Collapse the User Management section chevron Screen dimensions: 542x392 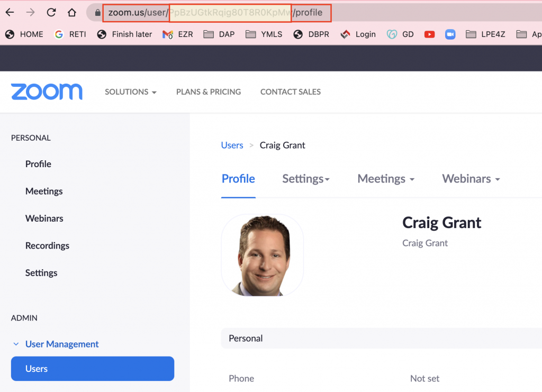(16, 344)
